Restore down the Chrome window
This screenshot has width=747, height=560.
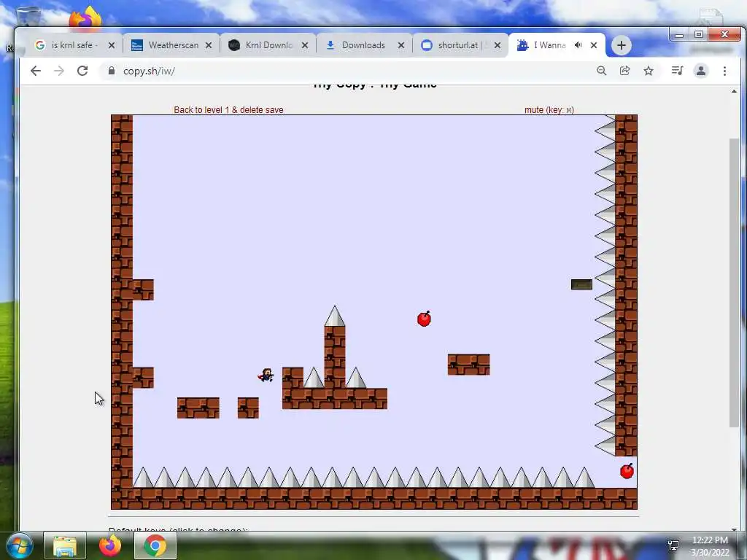coord(698,35)
